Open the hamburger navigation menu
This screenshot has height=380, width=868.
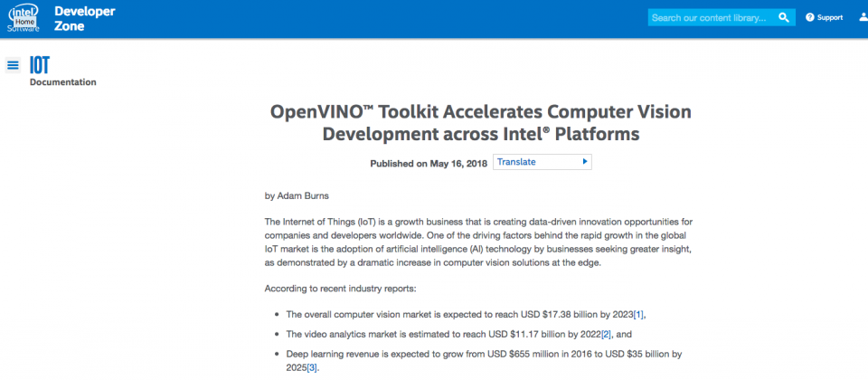(13, 65)
